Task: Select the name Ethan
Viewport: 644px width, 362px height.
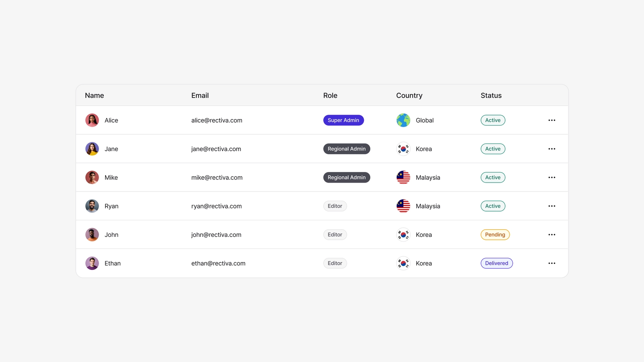Action: click(113, 263)
